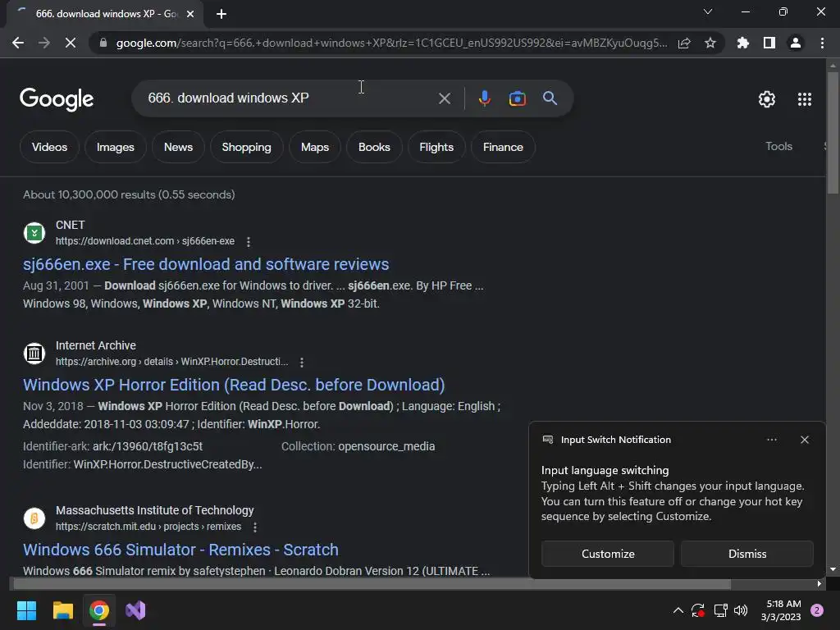Go to Google home via logo
The image size is (840, 630).
point(57,99)
